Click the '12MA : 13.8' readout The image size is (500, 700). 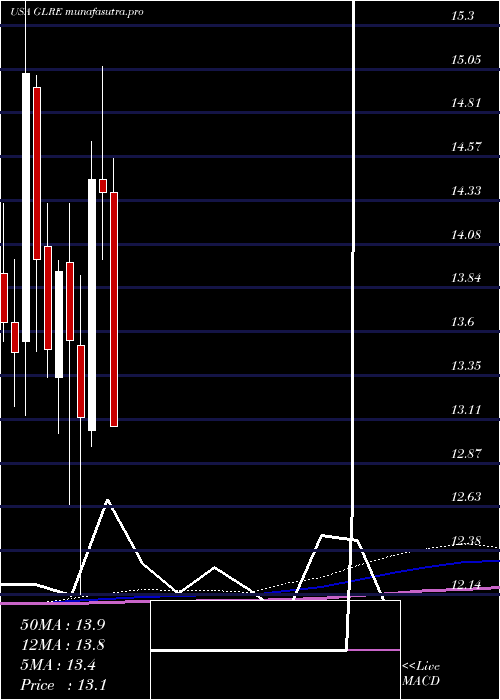(x=63, y=645)
